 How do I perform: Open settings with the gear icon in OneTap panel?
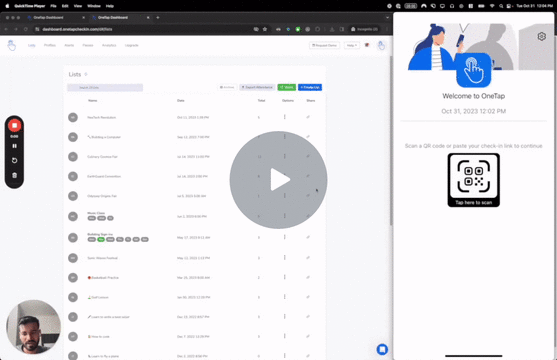(x=541, y=36)
